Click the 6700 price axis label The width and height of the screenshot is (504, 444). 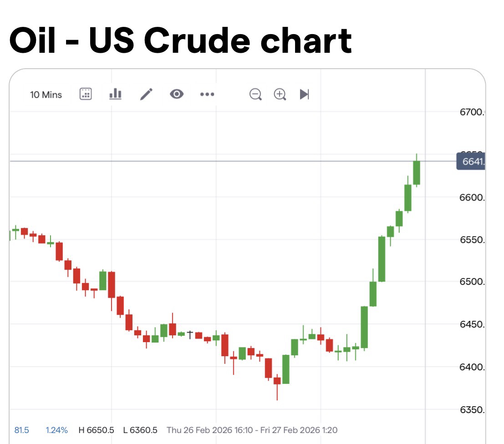tap(472, 112)
